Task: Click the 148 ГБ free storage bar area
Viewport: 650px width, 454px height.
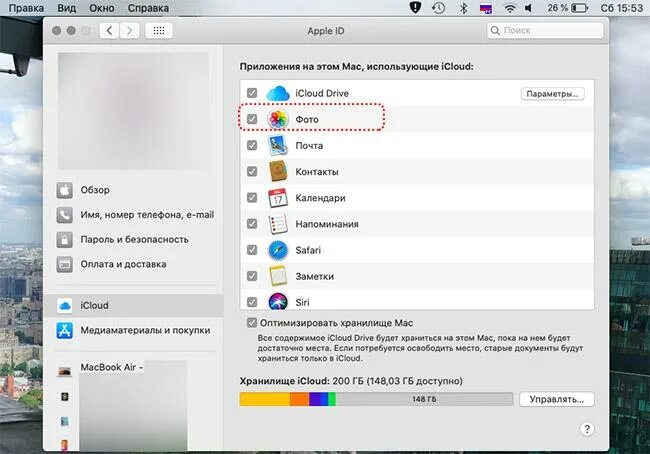Action: pos(424,399)
